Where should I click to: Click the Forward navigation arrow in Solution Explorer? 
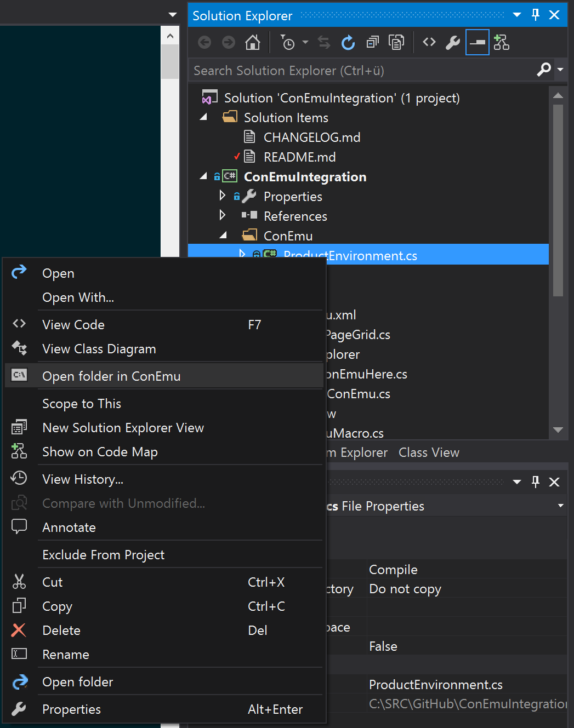(x=229, y=42)
